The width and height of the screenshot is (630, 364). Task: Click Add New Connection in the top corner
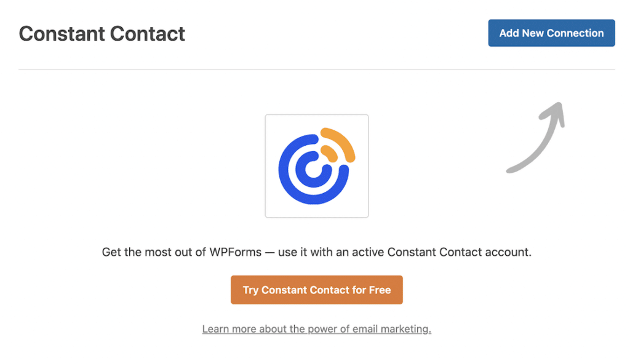tap(551, 33)
